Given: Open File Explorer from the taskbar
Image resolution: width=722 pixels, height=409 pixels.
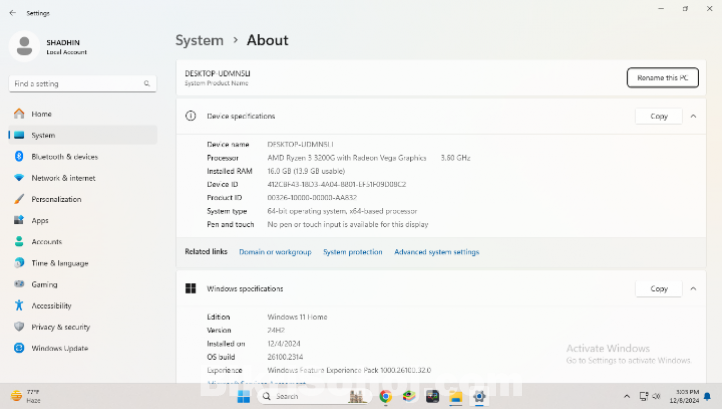Looking at the screenshot, I should pos(455,396).
